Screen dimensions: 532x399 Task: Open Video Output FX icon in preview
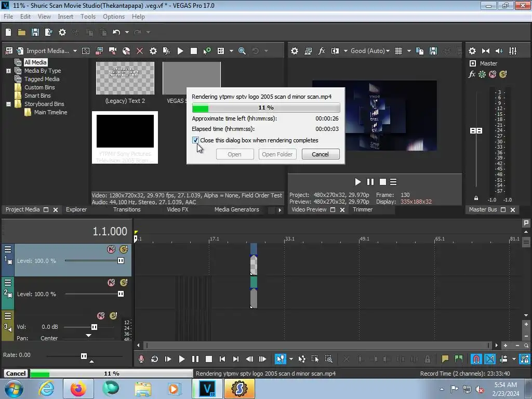coord(322,51)
